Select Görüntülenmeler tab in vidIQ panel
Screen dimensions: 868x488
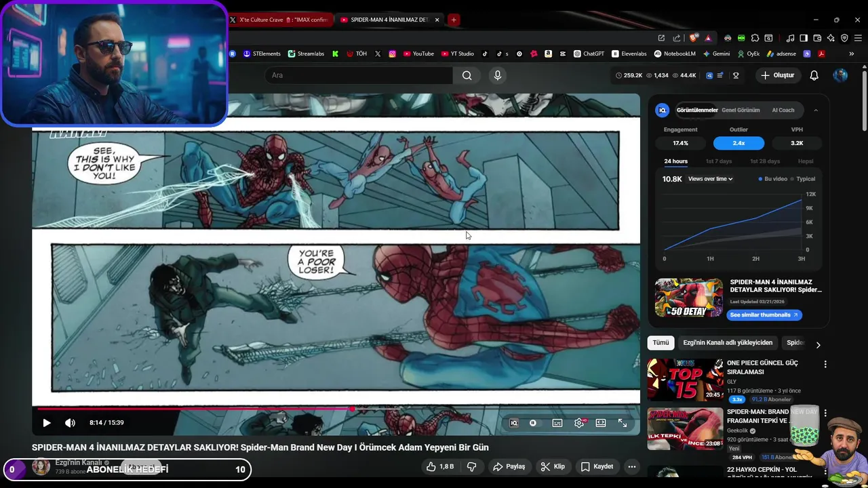point(697,110)
